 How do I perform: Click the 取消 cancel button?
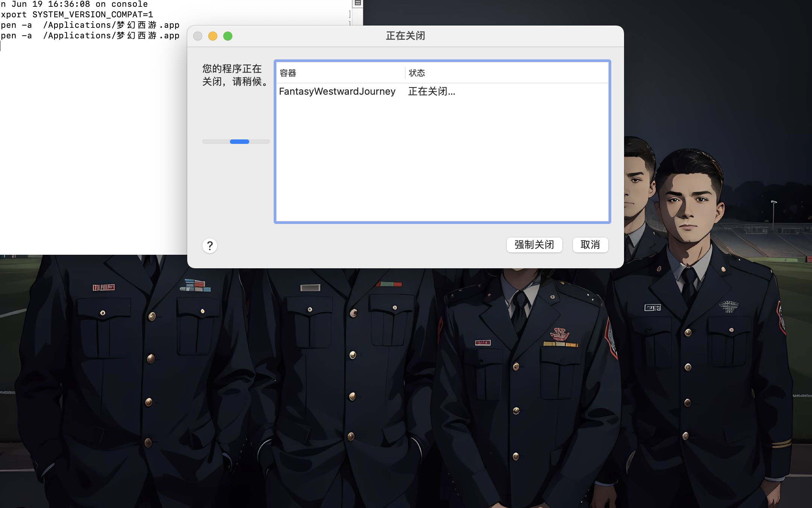pos(590,245)
